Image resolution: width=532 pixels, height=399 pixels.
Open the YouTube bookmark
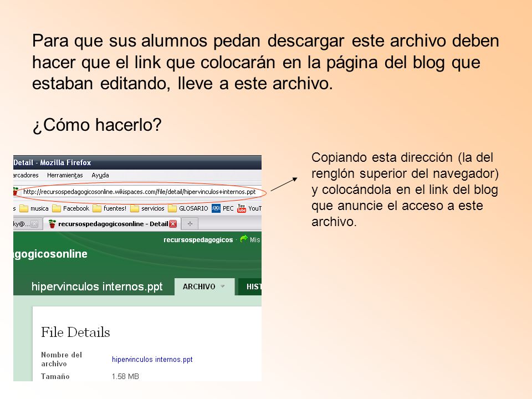coord(249,208)
